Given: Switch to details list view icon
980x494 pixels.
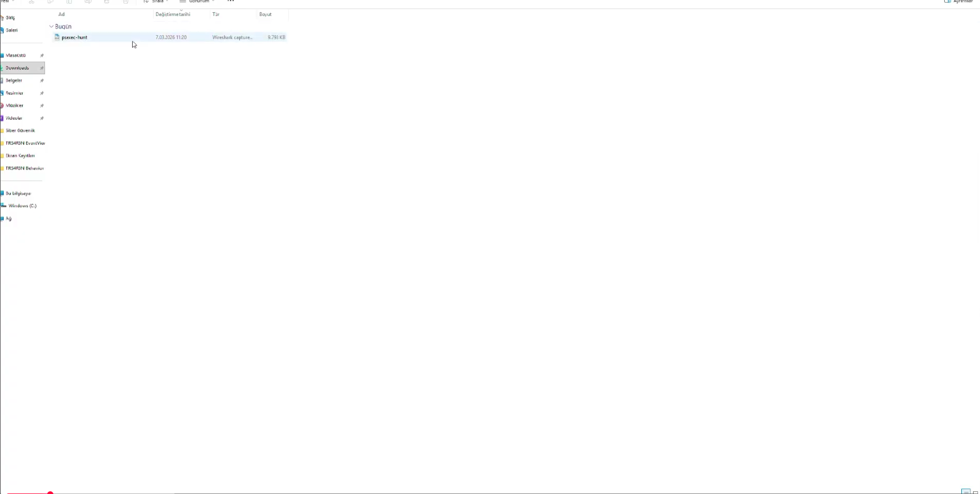Looking at the screenshot, I should (966, 491).
